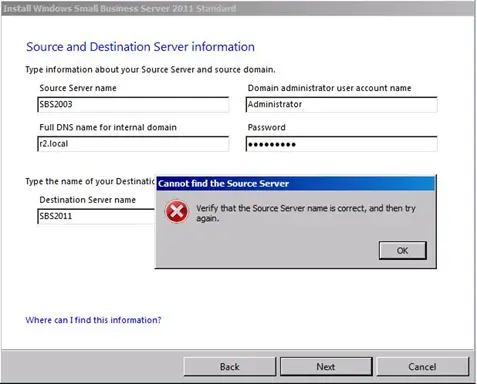The width and height of the screenshot is (477, 384).
Task: Click the 'Source Server name' label
Action: click(78, 88)
